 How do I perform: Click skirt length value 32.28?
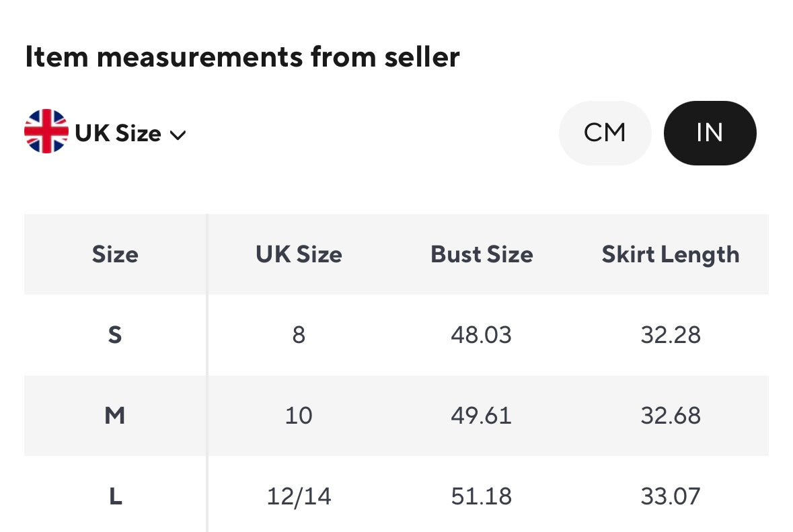point(671,335)
